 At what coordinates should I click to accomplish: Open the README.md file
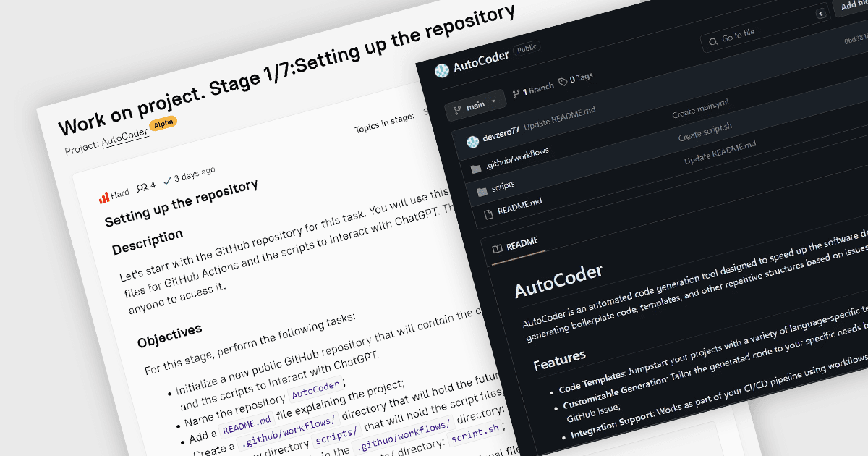pos(519,206)
